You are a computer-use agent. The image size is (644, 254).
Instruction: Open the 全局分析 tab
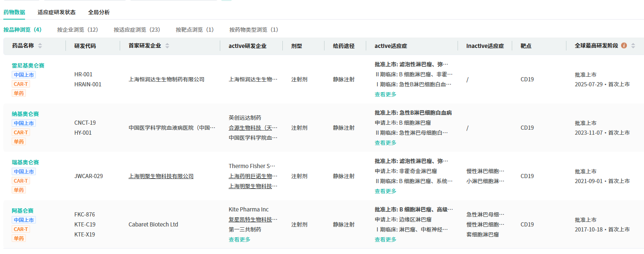pos(99,12)
